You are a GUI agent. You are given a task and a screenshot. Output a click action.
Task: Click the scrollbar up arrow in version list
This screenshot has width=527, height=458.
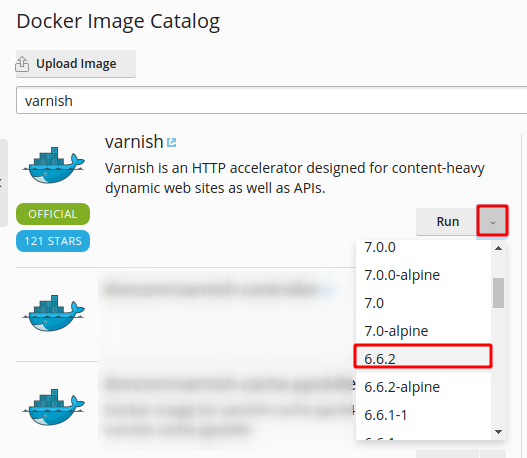[x=498, y=248]
